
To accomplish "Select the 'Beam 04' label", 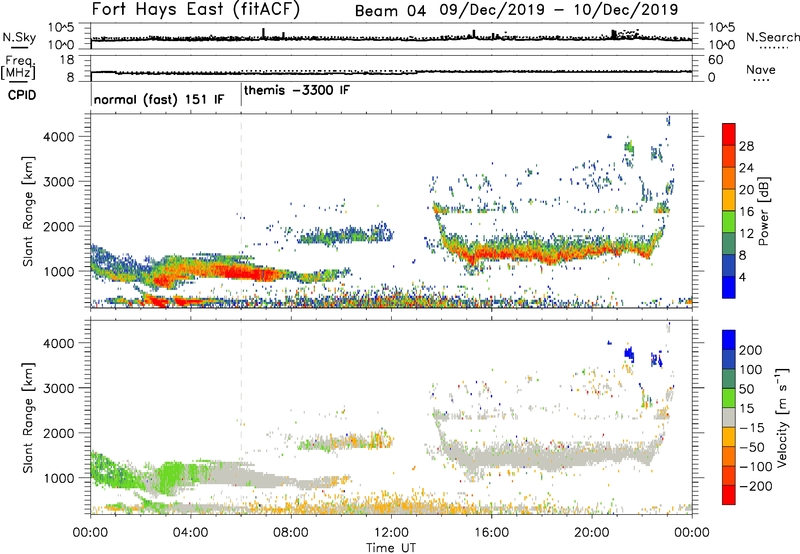I will [x=390, y=11].
